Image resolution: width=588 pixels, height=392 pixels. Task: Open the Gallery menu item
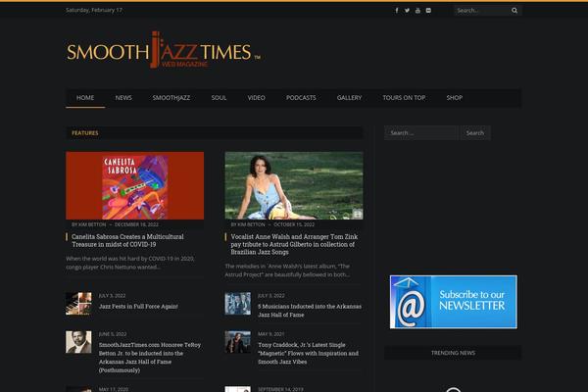pos(349,98)
